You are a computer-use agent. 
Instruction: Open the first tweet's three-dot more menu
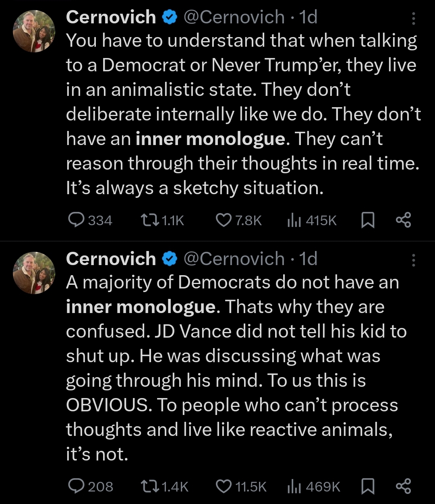pyautogui.click(x=413, y=19)
